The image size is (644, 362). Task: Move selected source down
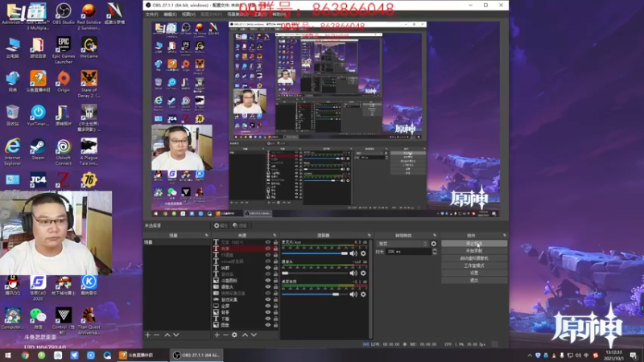click(254, 335)
